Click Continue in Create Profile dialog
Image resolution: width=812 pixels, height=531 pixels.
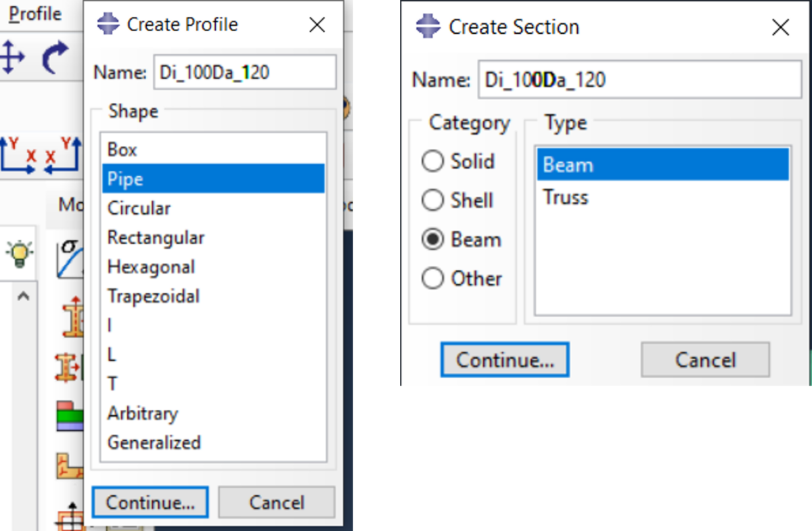(150, 503)
